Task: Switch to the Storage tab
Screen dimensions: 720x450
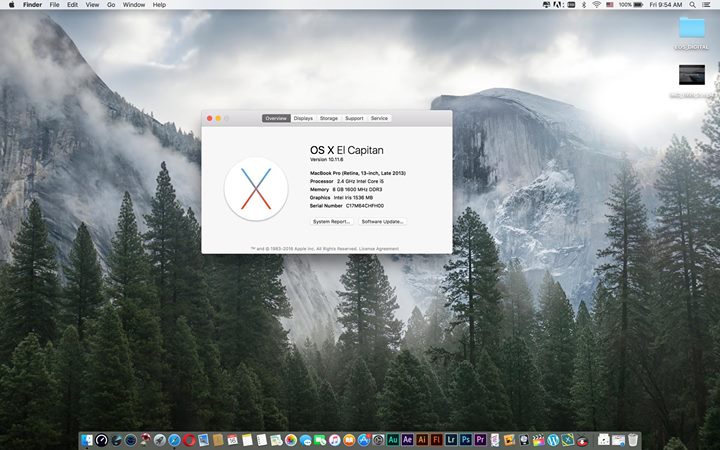Action: pyautogui.click(x=329, y=118)
